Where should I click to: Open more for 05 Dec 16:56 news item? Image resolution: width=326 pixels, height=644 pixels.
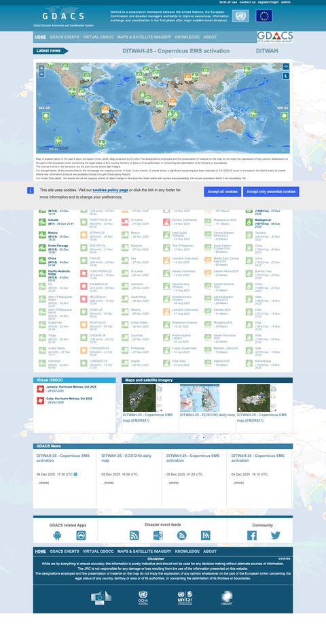pos(108,483)
